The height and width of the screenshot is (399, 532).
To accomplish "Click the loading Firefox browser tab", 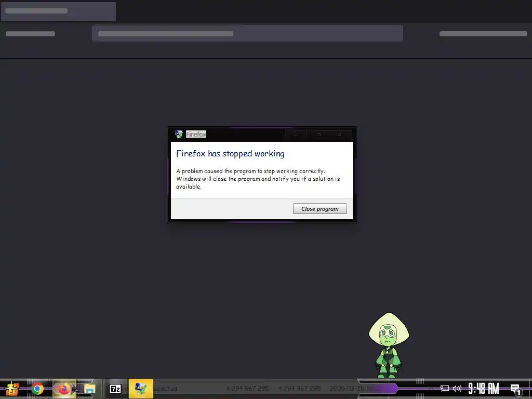I will [58, 11].
